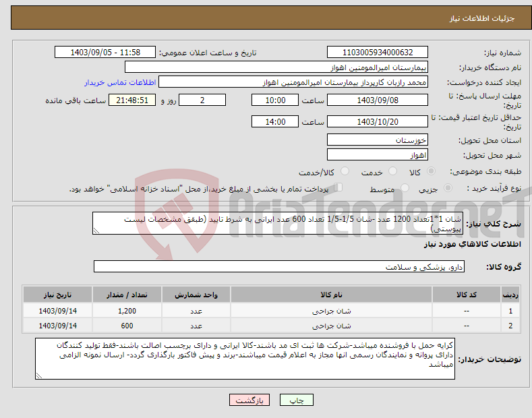Viewport: 532px width, 418px height.
Task: Open the buyer contact info link
Action: (120, 82)
